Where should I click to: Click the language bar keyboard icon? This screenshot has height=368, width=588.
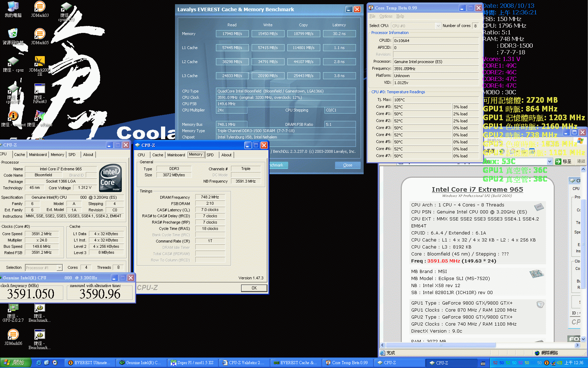(x=483, y=363)
